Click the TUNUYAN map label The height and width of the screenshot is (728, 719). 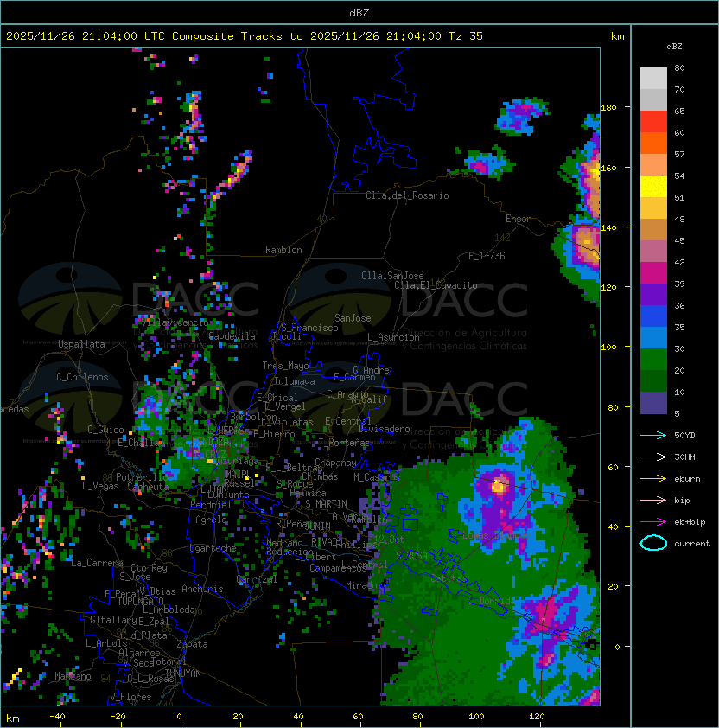tap(183, 674)
